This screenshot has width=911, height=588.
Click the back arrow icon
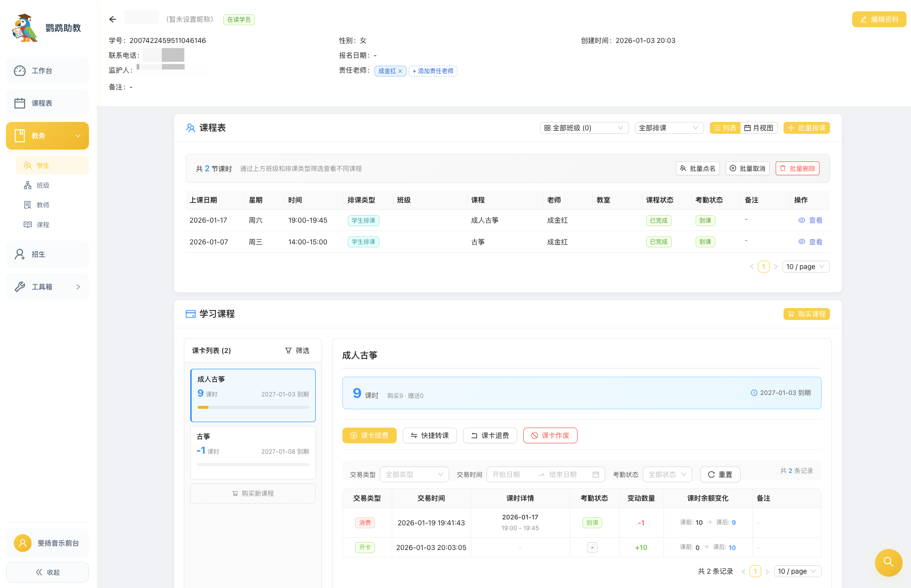(x=113, y=19)
